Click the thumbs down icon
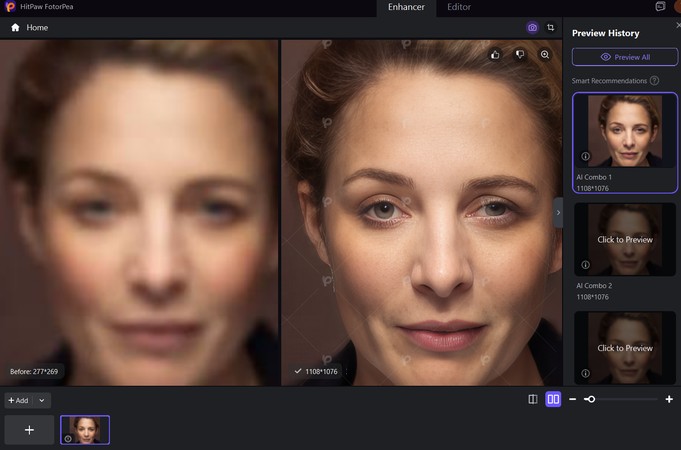The width and height of the screenshot is (681, 450). tap(520, 54)
